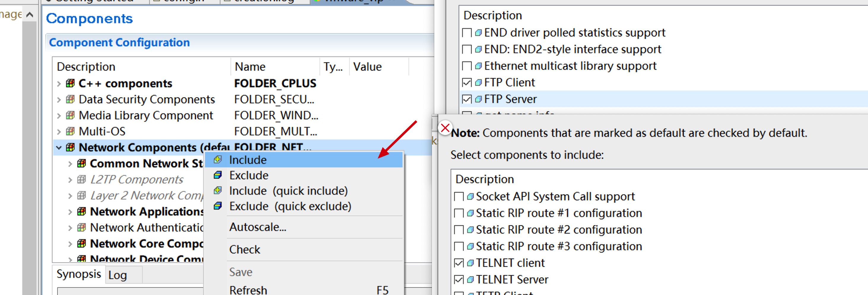
Task: Choose Include from the context menu
Action: 303,159
